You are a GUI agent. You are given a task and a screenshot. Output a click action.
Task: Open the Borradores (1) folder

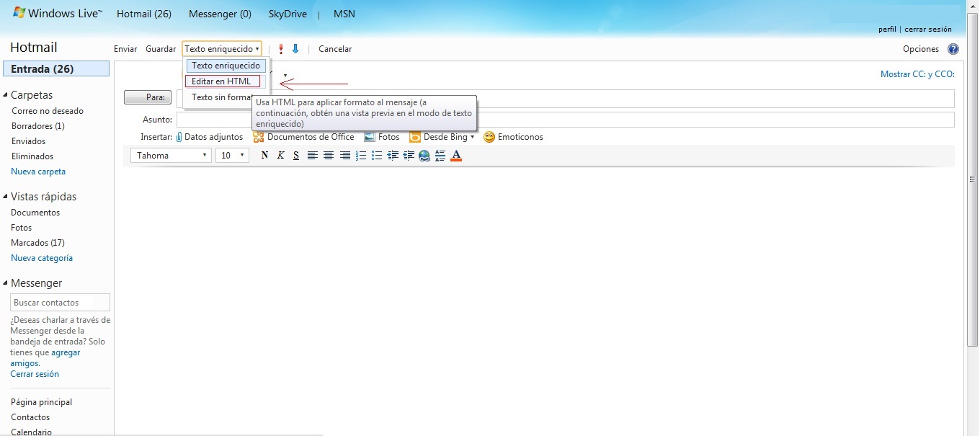click(38, 126)
